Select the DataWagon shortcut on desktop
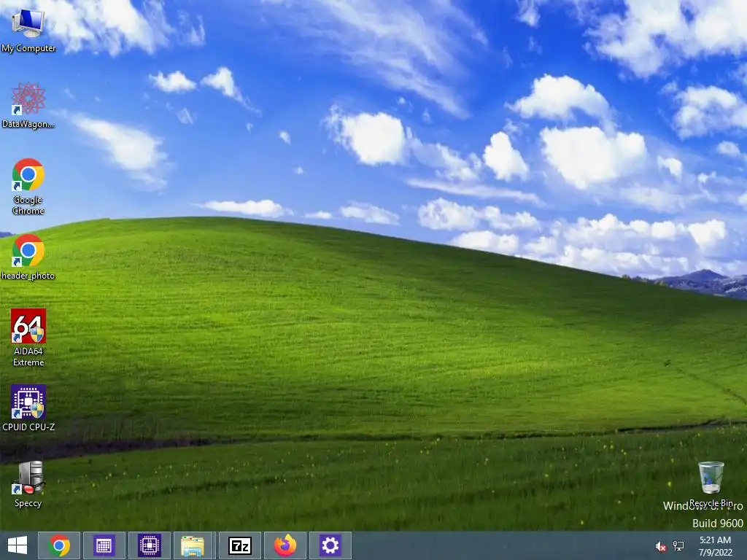The image size is (747, 560). click(x=28, y=106)
